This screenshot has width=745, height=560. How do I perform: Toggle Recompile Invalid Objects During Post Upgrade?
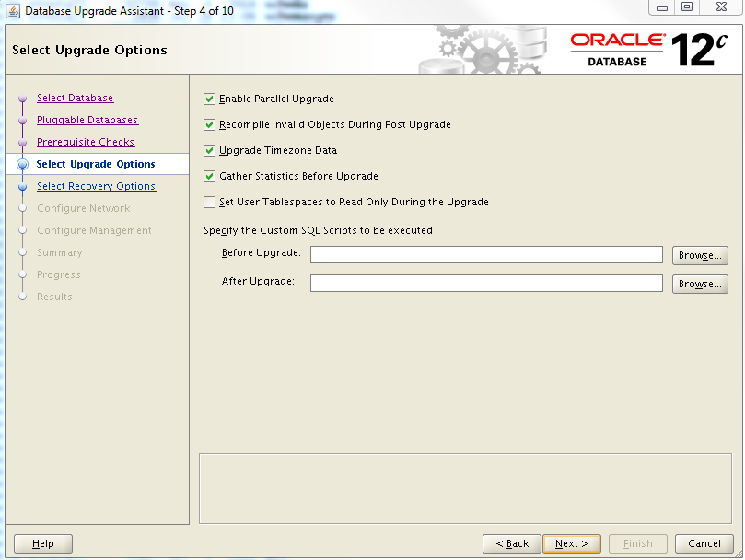click(209, 124)
